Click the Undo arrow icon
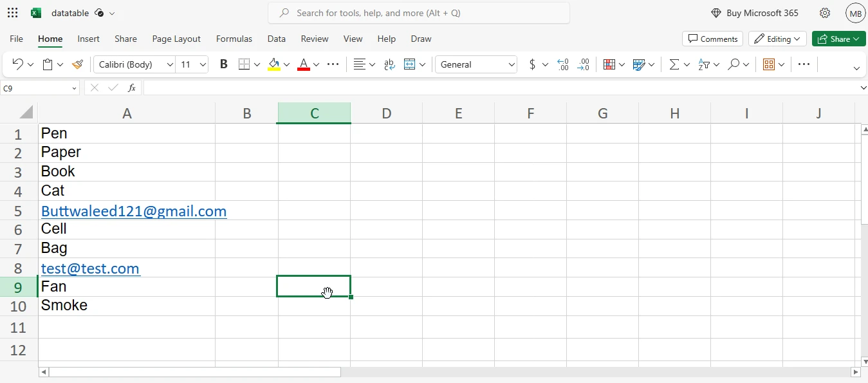This screenshot has width=868, height=383. tap(17, 64)
